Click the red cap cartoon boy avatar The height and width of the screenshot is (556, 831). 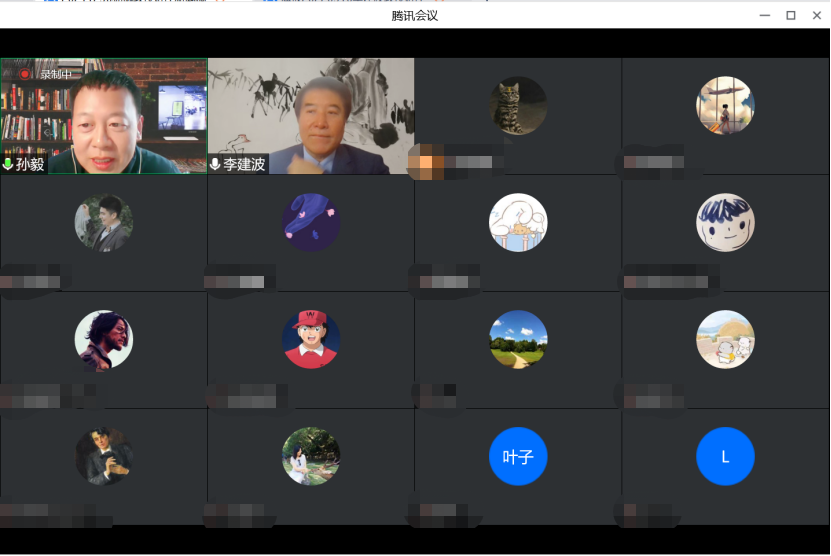point(311,339)
